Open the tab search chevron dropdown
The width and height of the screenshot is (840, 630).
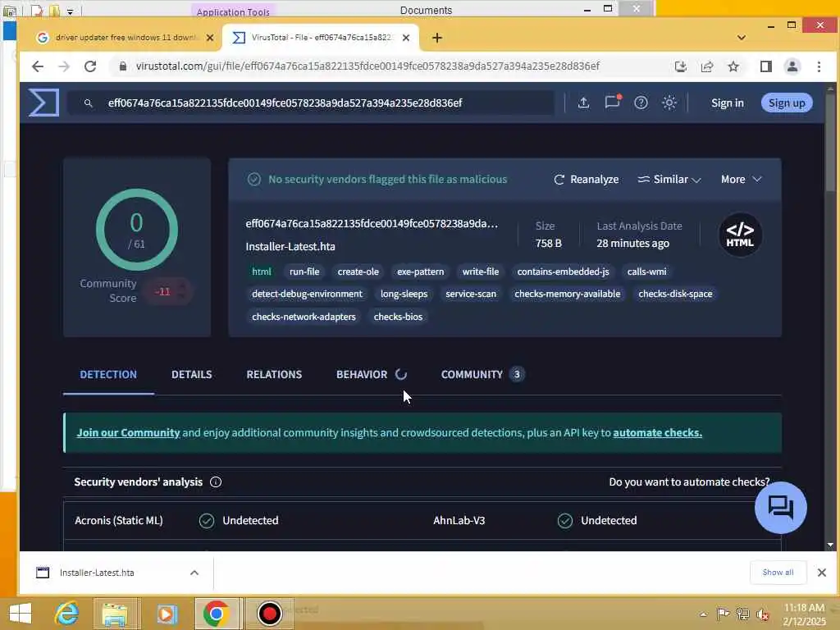click(742, 38)
